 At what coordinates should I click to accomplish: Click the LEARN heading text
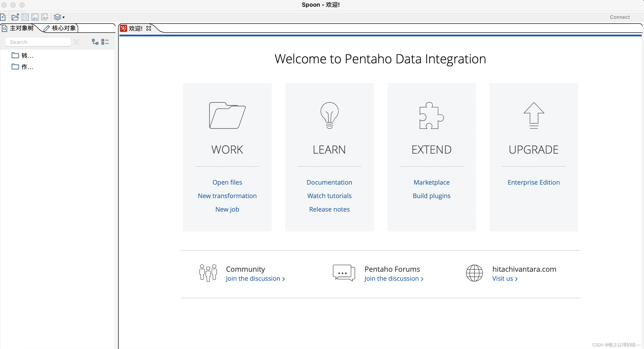tap(329, 150)
